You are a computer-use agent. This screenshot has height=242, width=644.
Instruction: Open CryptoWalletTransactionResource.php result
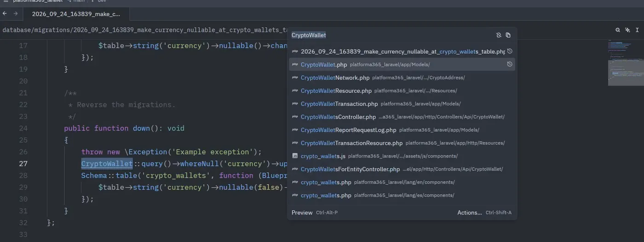402,143
